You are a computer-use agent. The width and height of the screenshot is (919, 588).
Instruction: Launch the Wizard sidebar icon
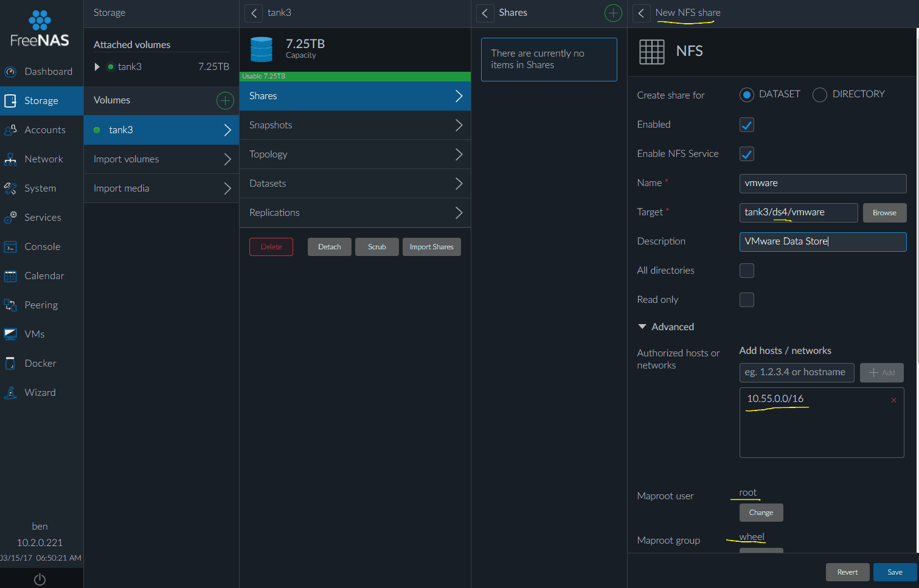tap(10, 393)
